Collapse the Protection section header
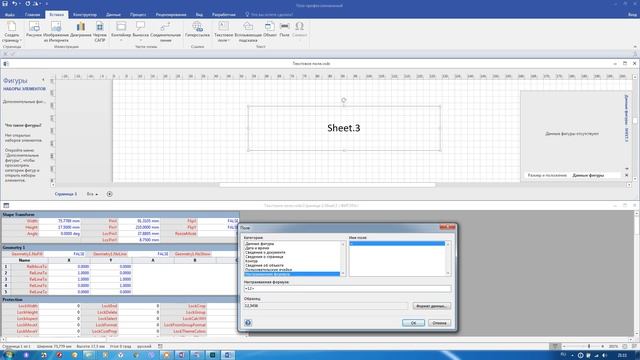Viewport: 640px width, 360px height. tap(120, 300)
